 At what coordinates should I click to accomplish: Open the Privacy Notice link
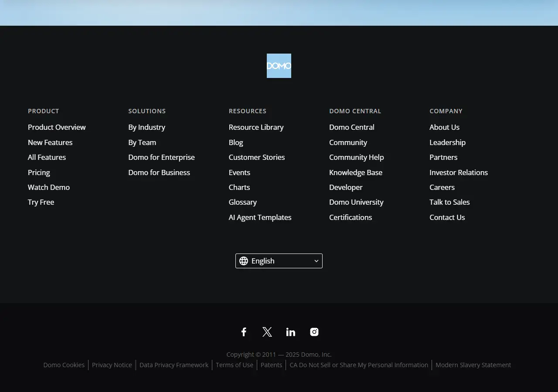[x=112, y=365]
